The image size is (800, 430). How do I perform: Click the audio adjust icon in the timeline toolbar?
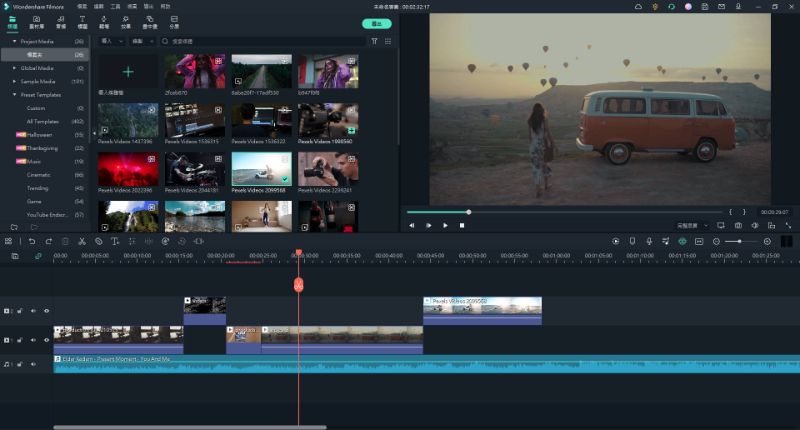(x=148, y=241)
